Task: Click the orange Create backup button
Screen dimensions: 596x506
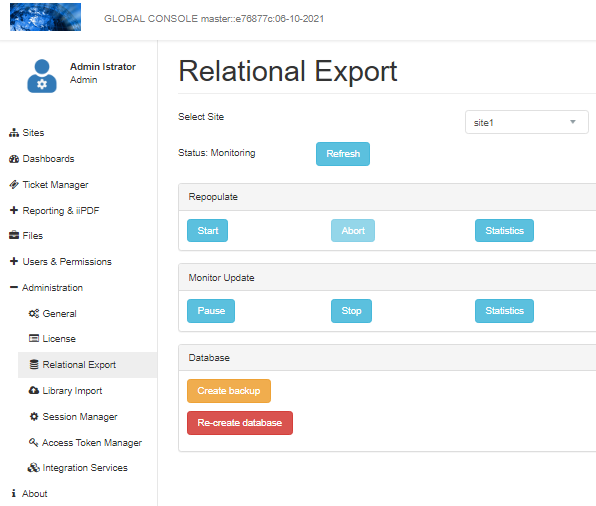Action: coord(229,391)
